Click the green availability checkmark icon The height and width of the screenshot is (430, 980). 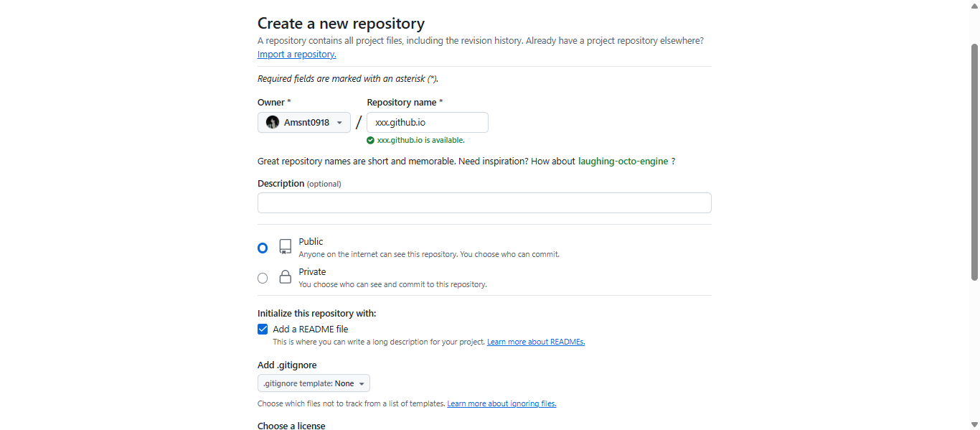pos(370,141)
